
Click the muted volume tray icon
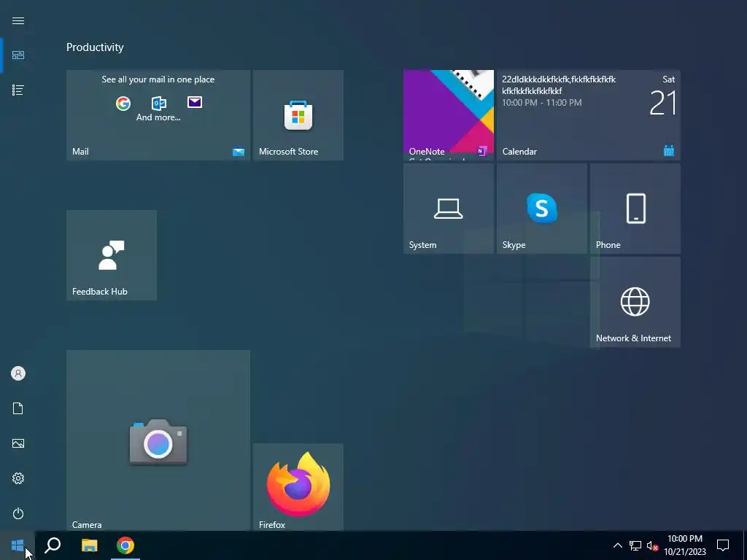(x=652, y=545)
